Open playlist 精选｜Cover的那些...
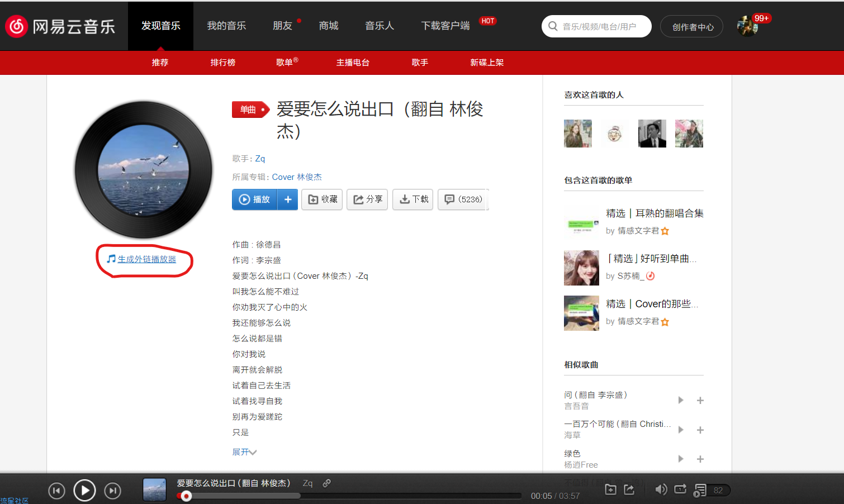Image resolution: width=844 pixels, height=504 pixels. [652, 304]
